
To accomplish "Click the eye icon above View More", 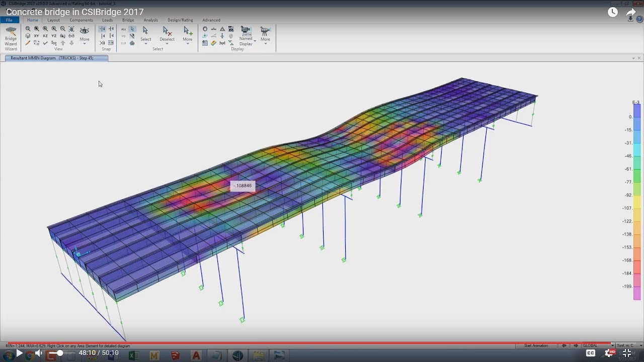I will click(x=85, y=31).
